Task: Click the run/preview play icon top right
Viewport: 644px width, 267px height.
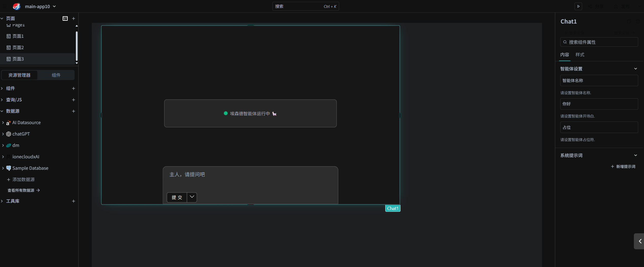Action: pos(578,6)
